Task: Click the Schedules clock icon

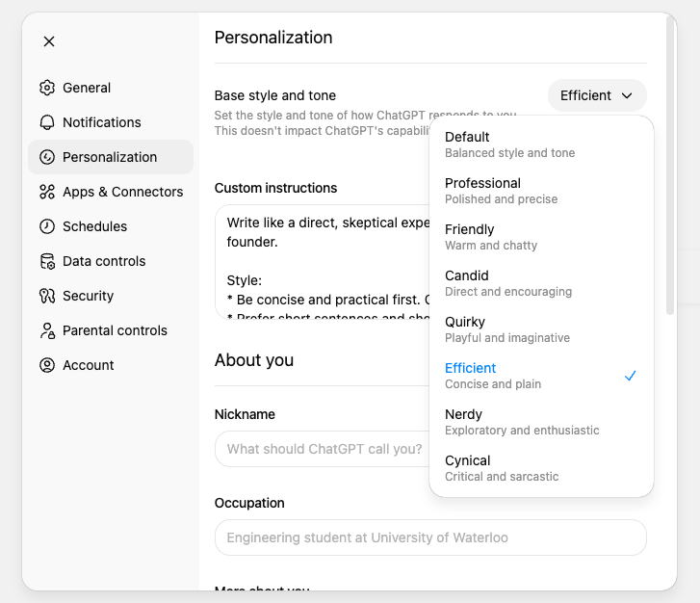Action: [47, 226]
